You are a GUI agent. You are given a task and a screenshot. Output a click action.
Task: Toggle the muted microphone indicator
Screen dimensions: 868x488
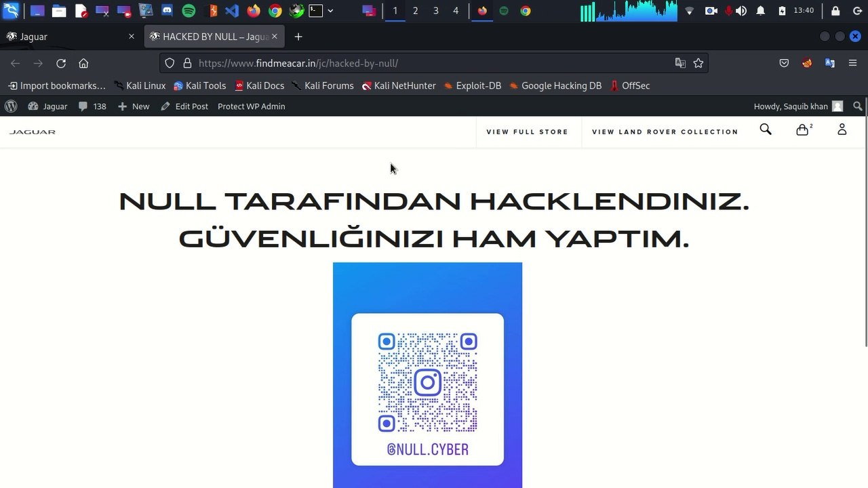click(729, 11)
